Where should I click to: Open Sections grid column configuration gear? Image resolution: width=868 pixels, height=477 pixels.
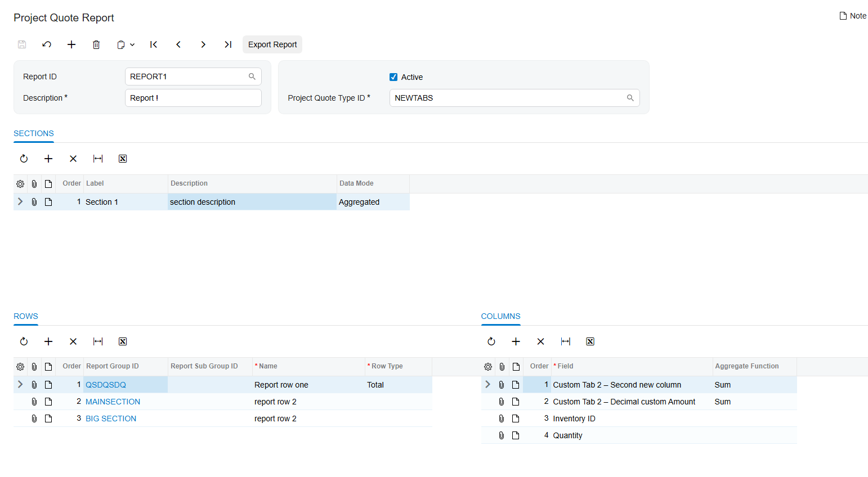(20, 184)
